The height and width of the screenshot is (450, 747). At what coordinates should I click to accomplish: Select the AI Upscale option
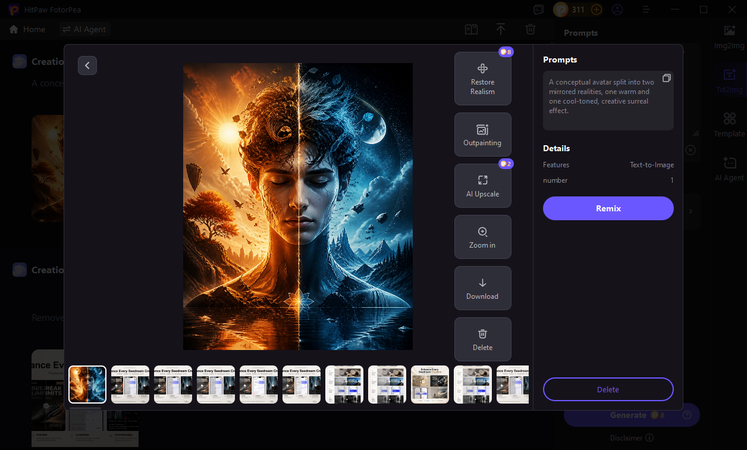point(483,186)
